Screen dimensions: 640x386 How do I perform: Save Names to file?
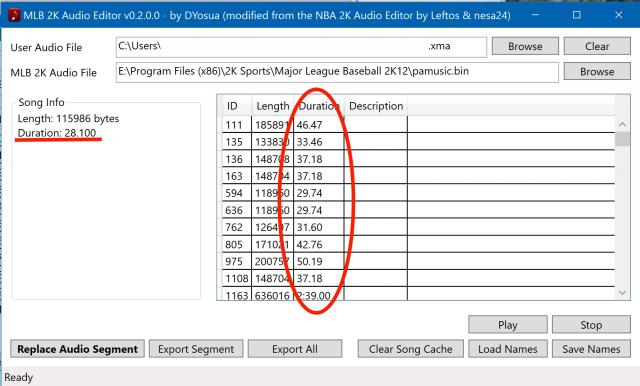coord(591,349)
